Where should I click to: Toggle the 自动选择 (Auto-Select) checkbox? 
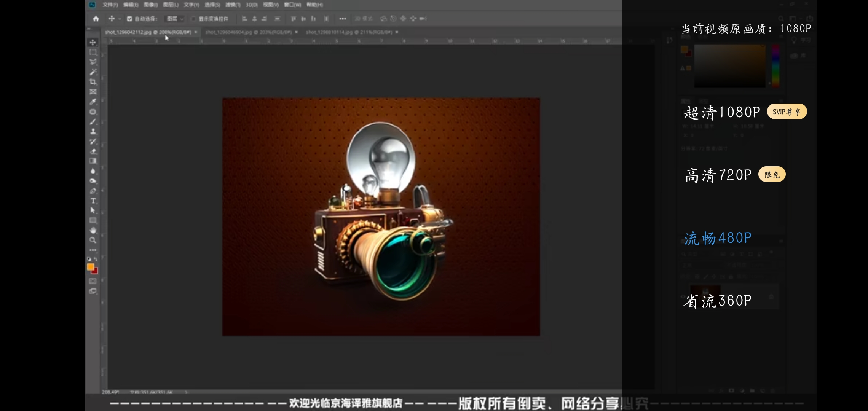click(x=129, y=19)
